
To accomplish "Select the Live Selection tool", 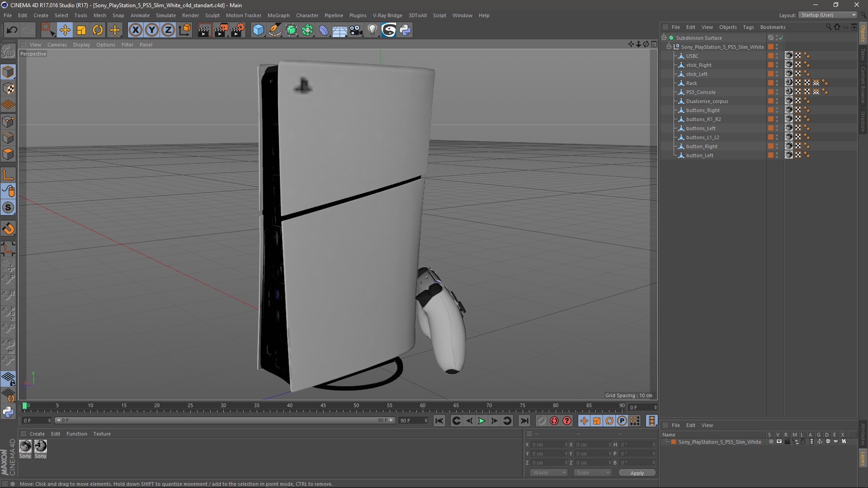I will (47, 30).
